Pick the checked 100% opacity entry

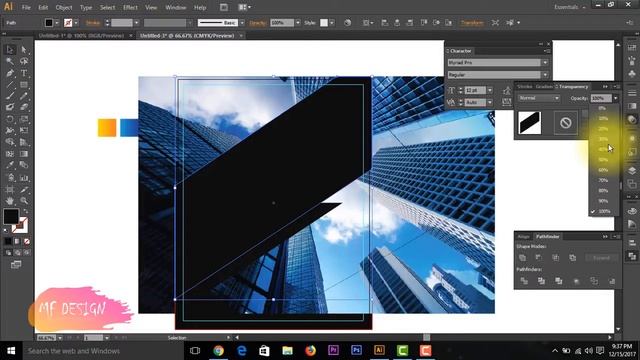coord(604,211)
